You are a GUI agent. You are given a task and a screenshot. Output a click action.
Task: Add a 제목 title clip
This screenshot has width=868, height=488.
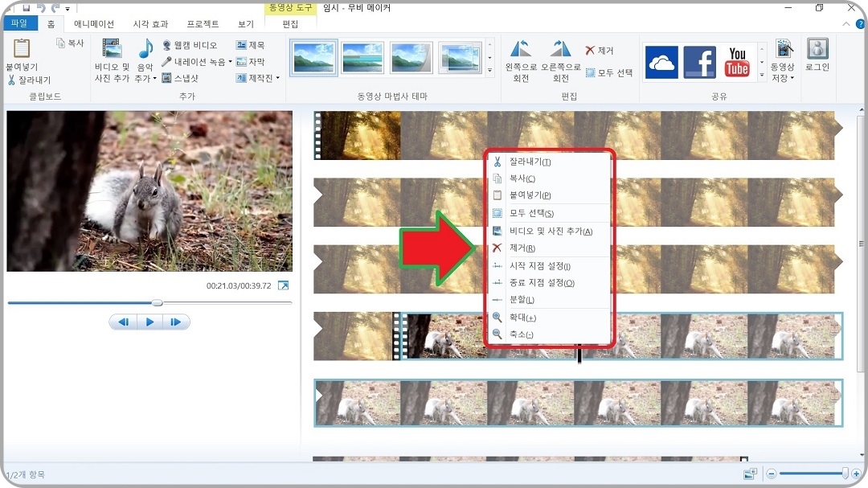pos(250,45)
